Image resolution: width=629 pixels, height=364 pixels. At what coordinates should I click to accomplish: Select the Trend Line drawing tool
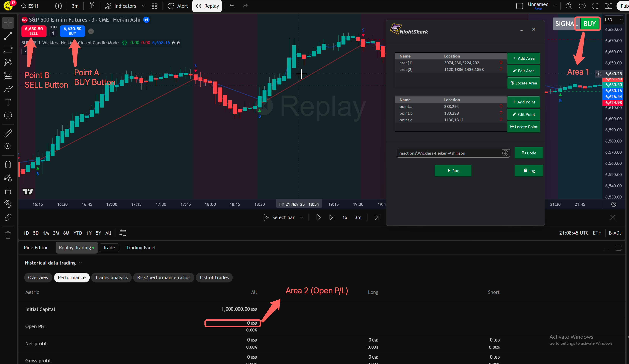8,36
